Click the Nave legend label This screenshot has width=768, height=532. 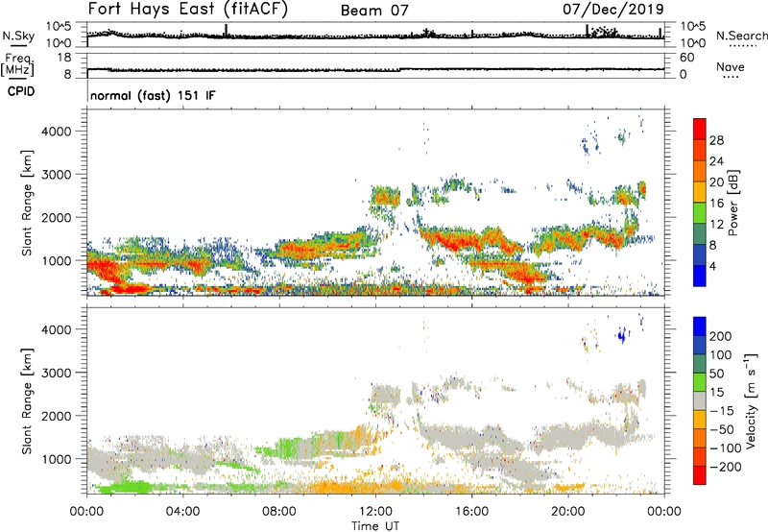point(731,66)
